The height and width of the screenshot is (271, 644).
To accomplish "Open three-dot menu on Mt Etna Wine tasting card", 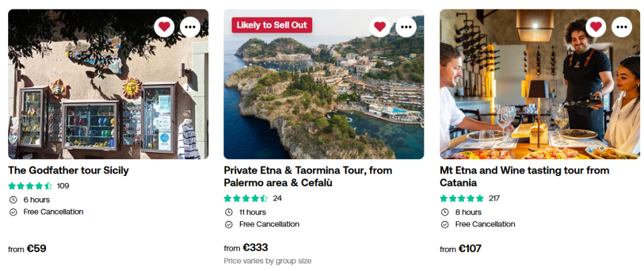I will pyautogui.click(x=622, y=26).
